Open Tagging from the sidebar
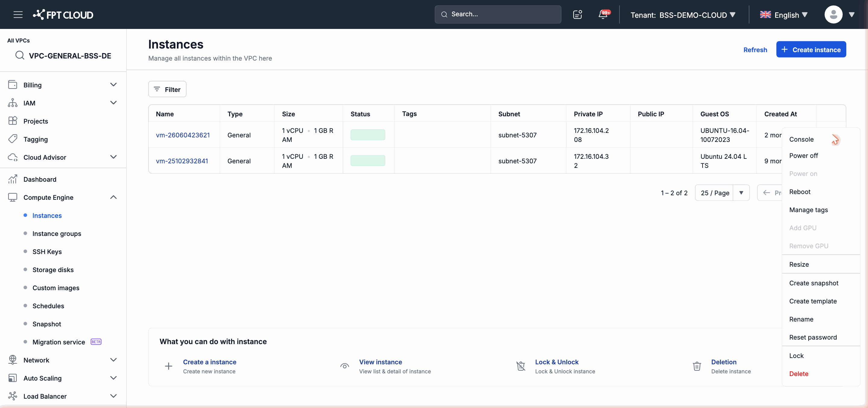 coord(35,139)
